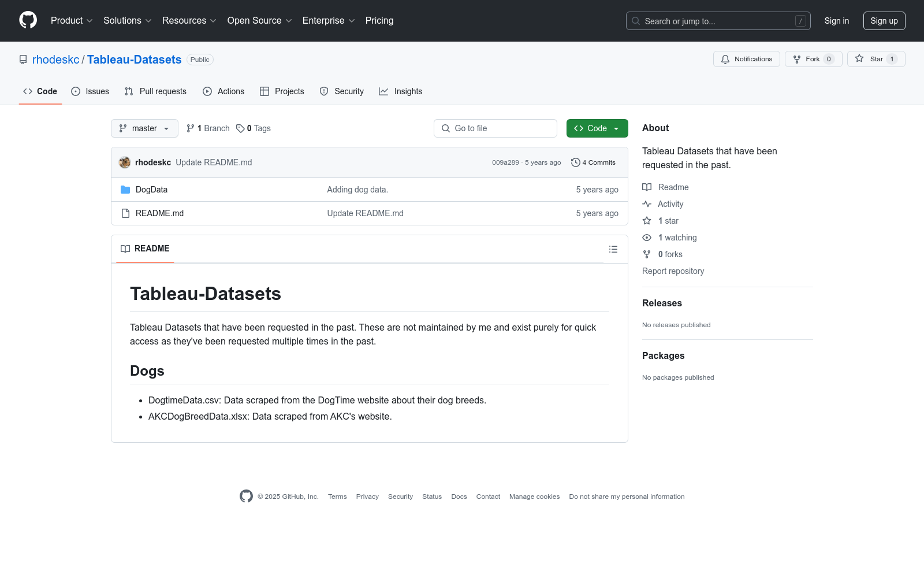Screen dimensions: 924x578
Task: Click the rhodeskc avatar in commit row
Action: click(x=125, y=162)
